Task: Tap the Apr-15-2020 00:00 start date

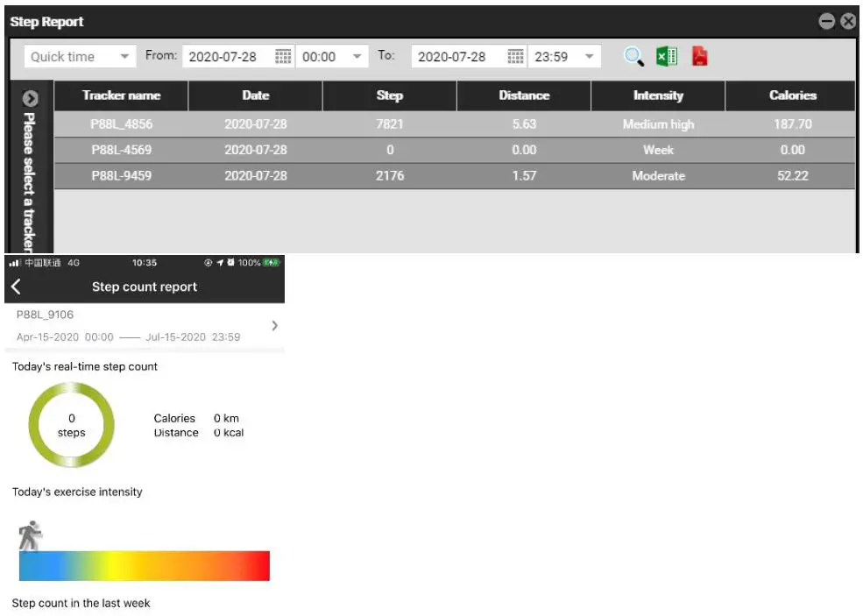Action: click(65, 336)
